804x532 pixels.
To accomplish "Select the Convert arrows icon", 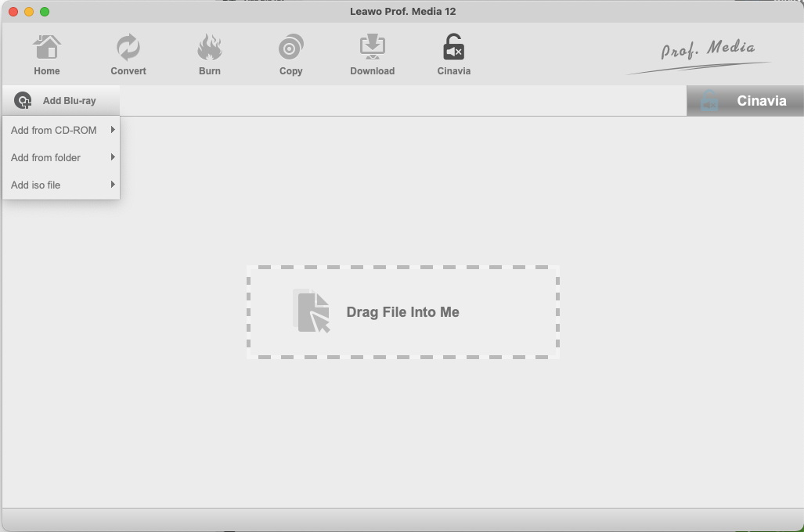I will (128, 47).
